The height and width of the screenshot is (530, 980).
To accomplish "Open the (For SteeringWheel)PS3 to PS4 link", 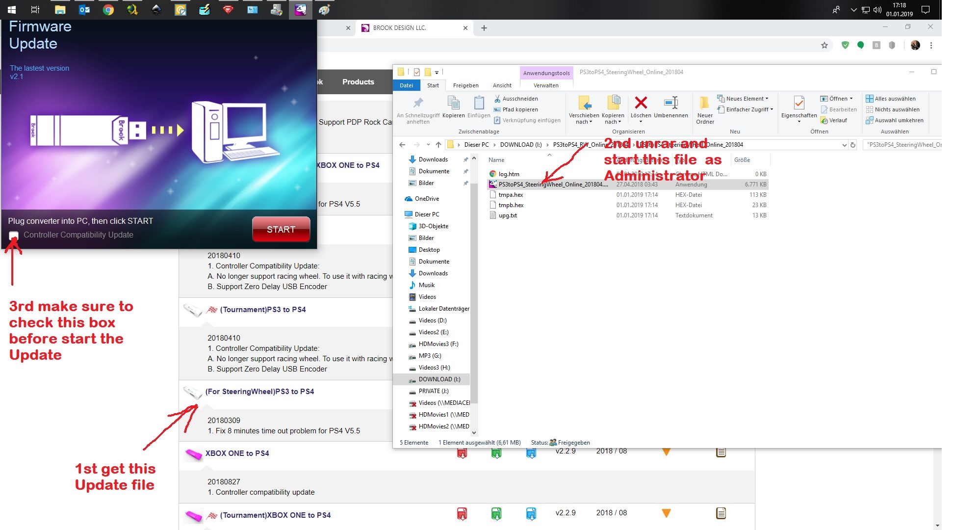I will [x=259, y=392].
